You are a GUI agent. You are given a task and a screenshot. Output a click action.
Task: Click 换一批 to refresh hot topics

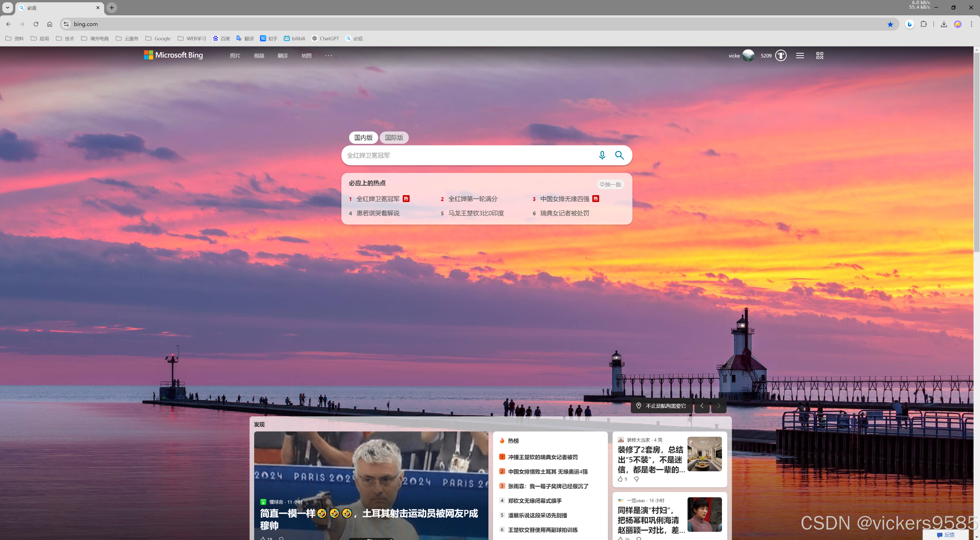click(x=610, y=184)
